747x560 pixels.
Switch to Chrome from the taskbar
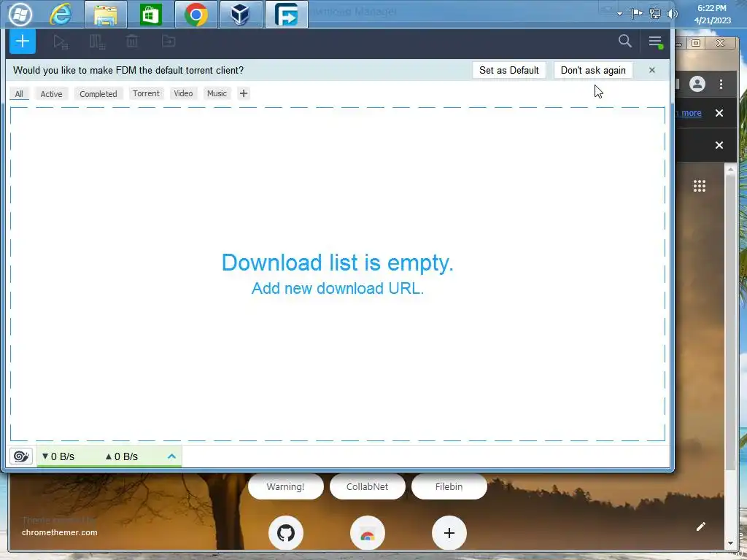coord(196,15)
